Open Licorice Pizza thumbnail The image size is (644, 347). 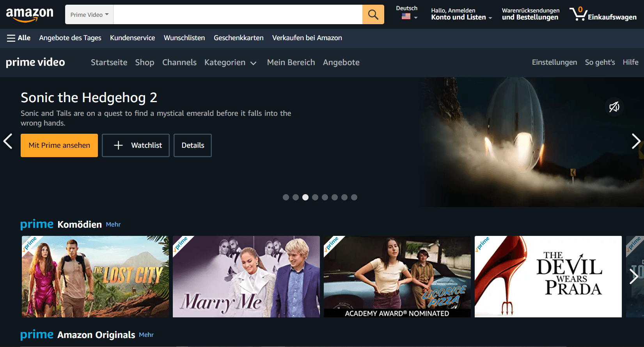pos(397,276)
